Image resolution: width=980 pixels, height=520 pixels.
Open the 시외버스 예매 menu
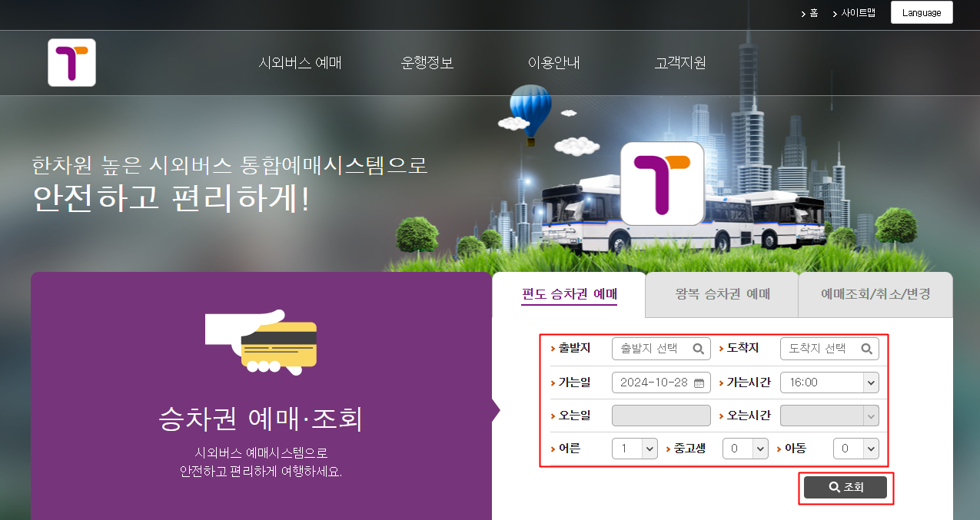(x=301, y=63)
